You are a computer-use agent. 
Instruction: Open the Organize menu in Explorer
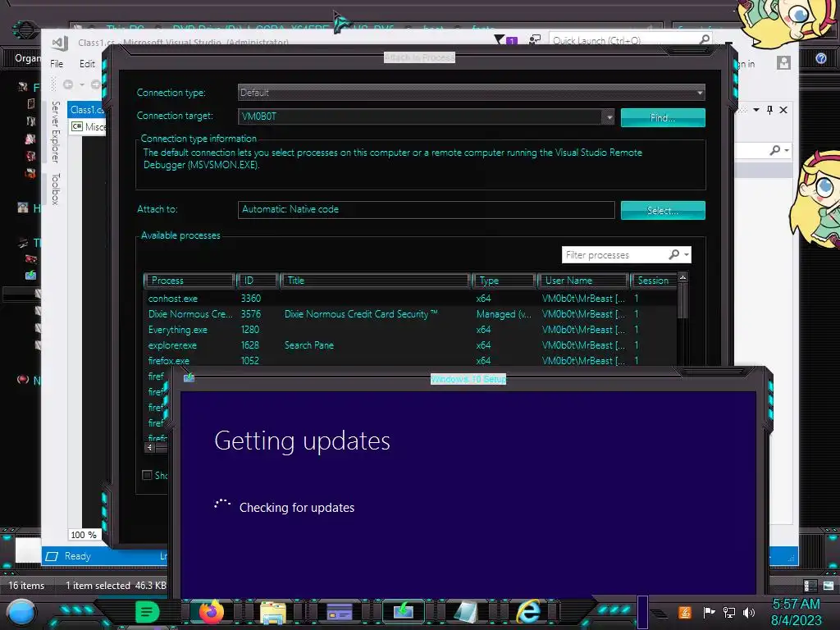[27, 58]
